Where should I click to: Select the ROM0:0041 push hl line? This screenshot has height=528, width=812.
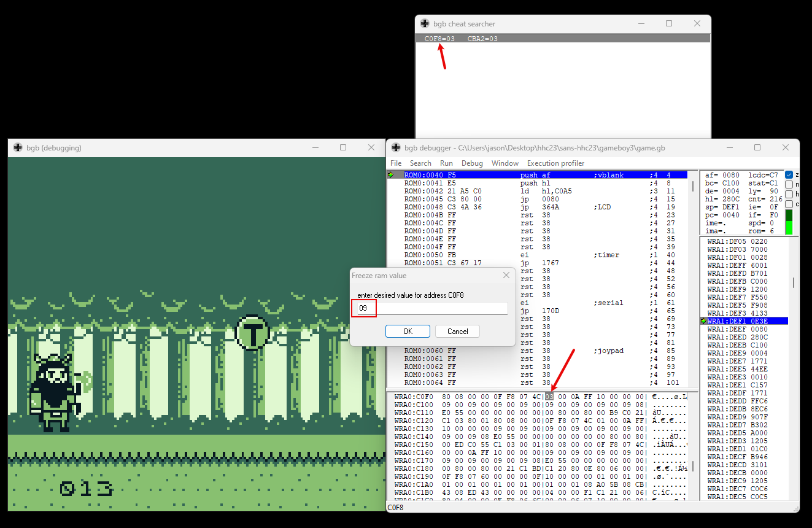point(538,183)
